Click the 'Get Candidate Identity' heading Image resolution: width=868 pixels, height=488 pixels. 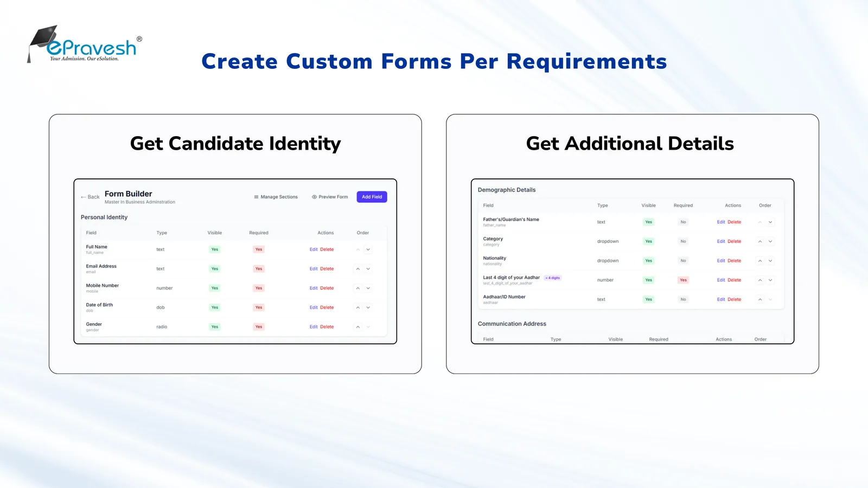(x=235, y=144)
